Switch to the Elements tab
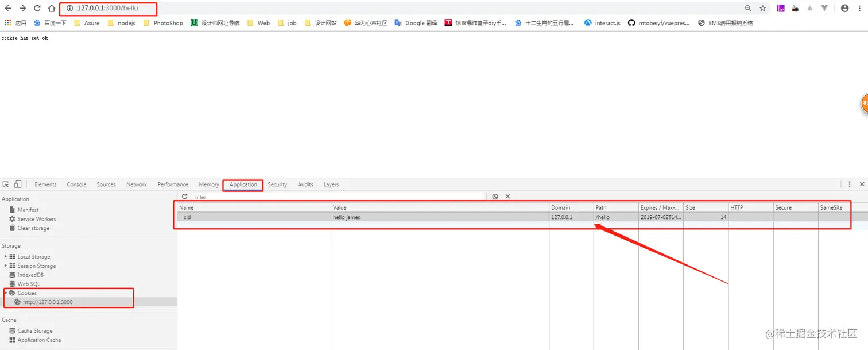Viewport: 868px width, 350px height. [45, 184]
